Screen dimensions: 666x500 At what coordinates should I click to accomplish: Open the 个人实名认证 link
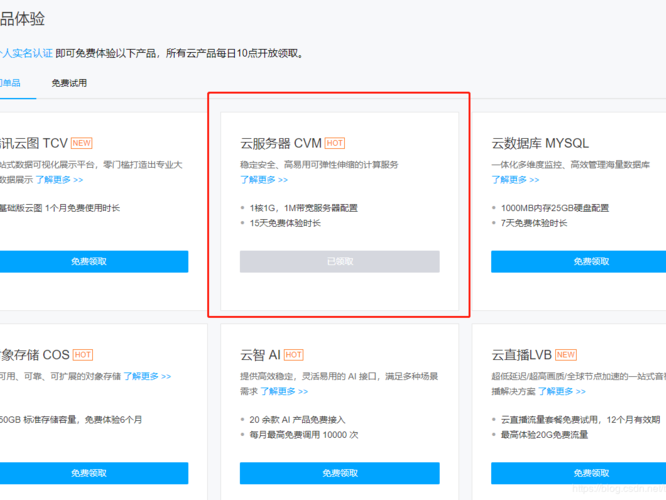tap(26, 54)
